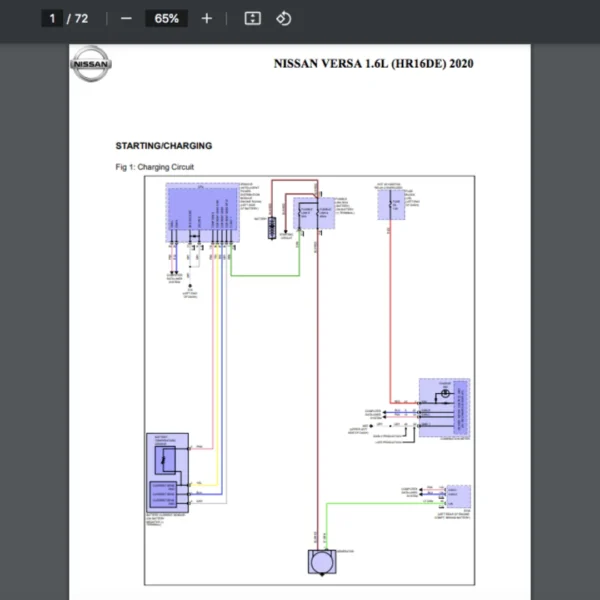
Task: Click the combination meter block
Action: [x=444, y=405]
